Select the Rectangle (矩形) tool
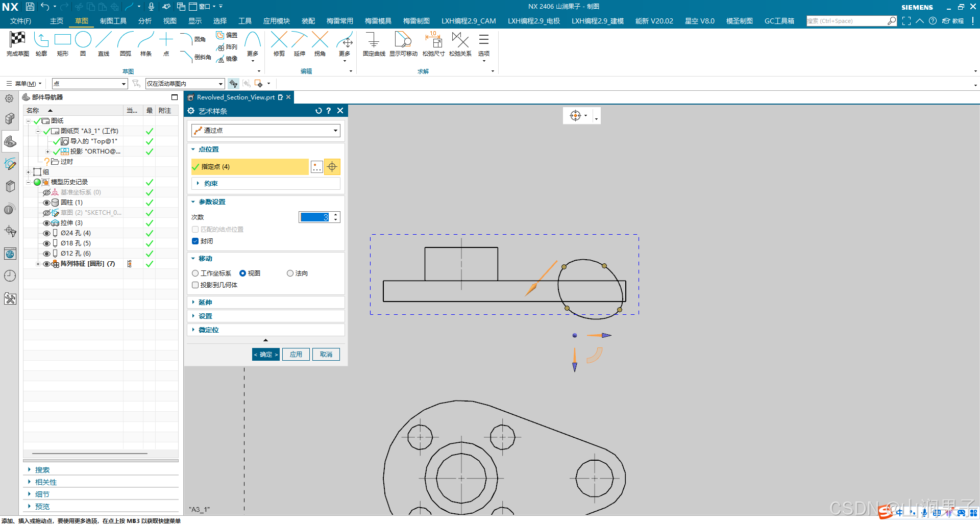Viewport: 980px width, 525px height. point(63,40)
